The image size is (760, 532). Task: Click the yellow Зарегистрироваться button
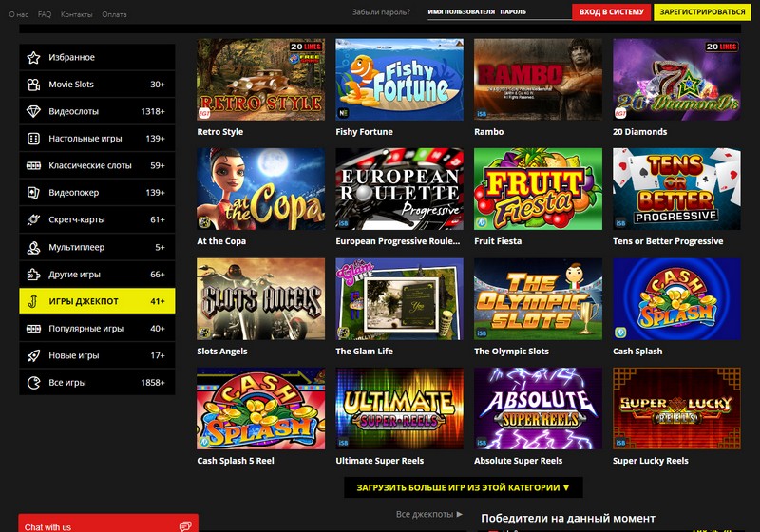coord(702,12)
